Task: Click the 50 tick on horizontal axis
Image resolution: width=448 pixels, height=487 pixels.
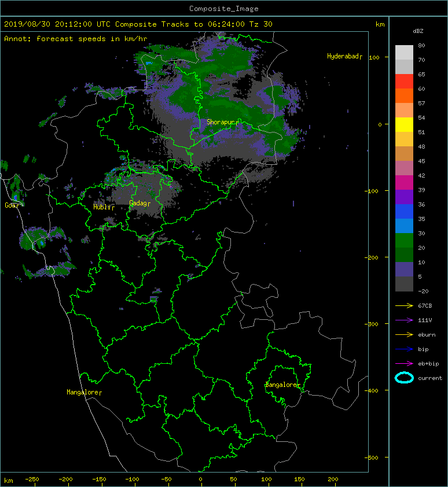Action: coord(233,479)
